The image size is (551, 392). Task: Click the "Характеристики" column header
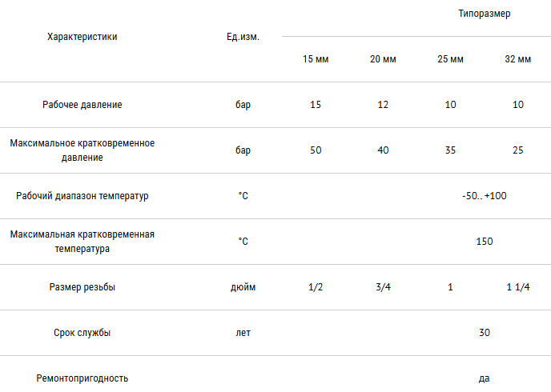tap(82, 37)
